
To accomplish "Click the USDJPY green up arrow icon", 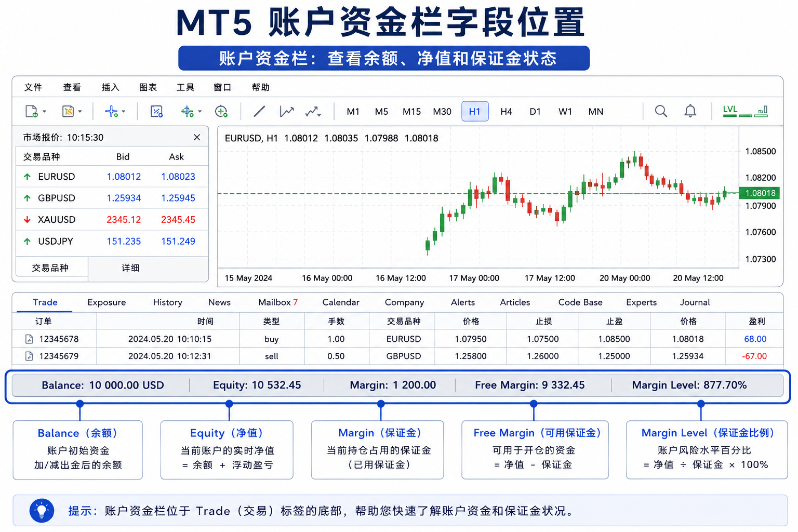I will [27, 241].
